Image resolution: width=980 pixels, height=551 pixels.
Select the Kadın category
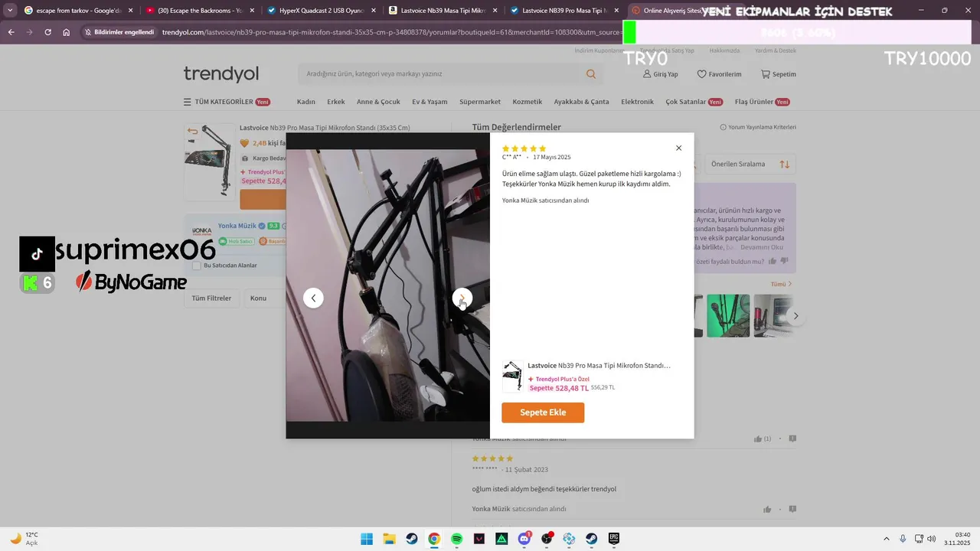click(x=306, y=102)
